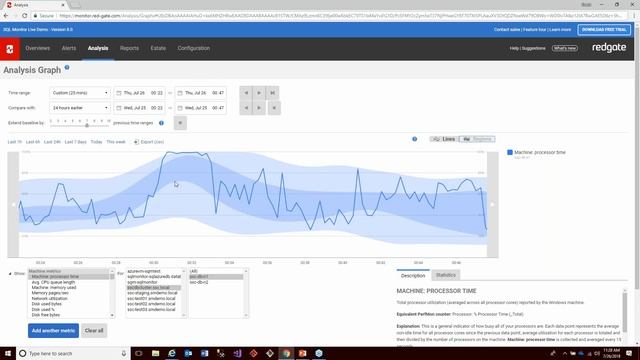Image resolution: width=640 pixels, height=360 pixels.
Task: Open the info icon beside the Lines/Regions toggle
Action: (415, 139)
